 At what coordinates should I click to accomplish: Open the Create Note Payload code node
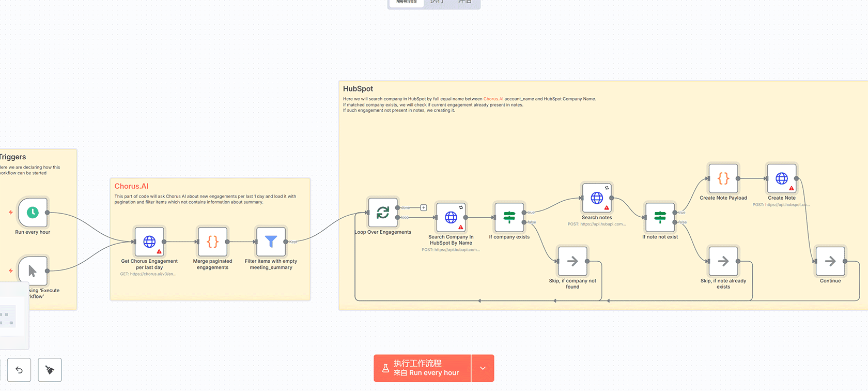pos(723,178)
